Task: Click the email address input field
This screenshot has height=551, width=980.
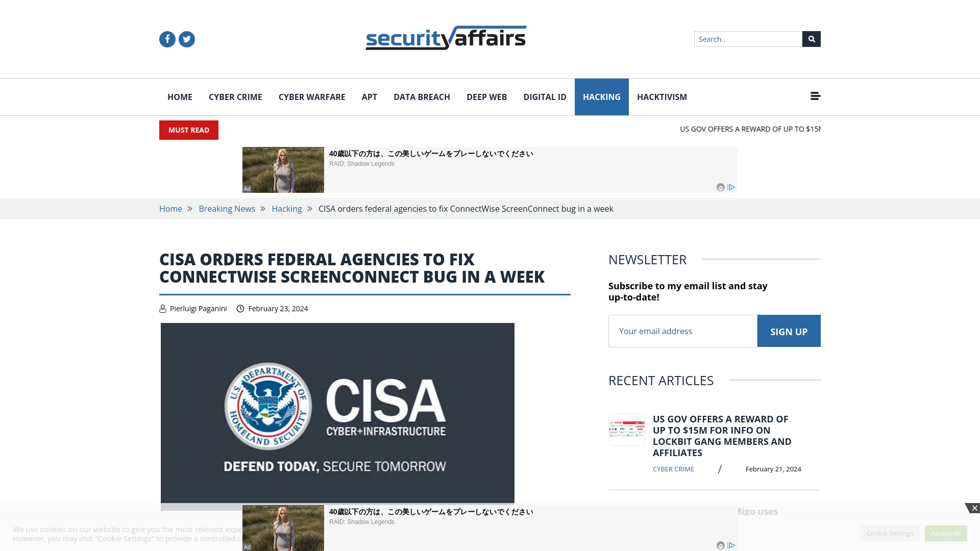Action: click(x=682, y=330)
